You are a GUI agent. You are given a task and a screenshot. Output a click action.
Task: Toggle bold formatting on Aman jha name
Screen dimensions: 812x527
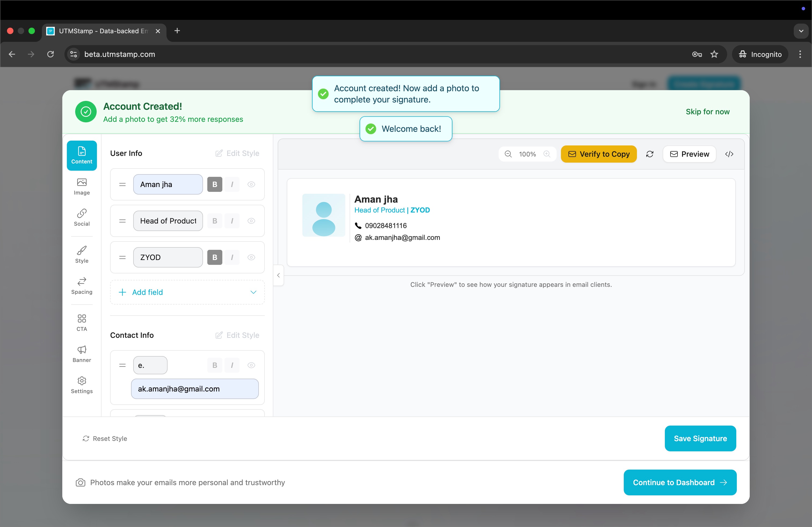point(215,184)
